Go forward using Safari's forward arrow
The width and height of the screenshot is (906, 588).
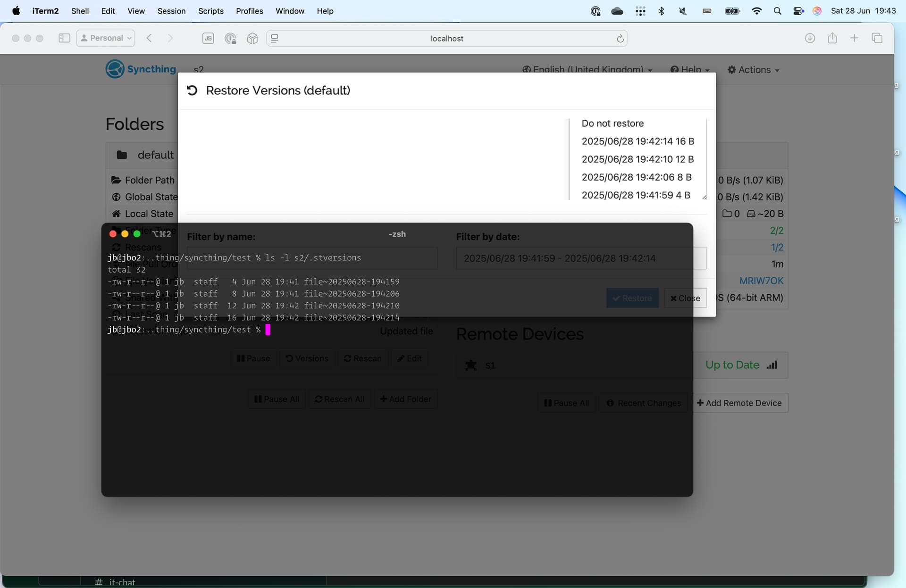tap(170, 38)
